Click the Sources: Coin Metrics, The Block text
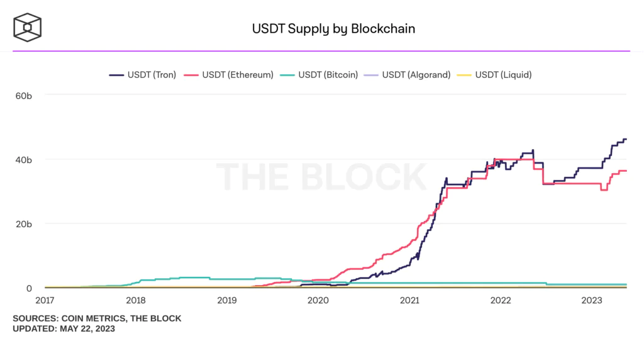This screenshot has height=338, width=644. coord(97,318)
